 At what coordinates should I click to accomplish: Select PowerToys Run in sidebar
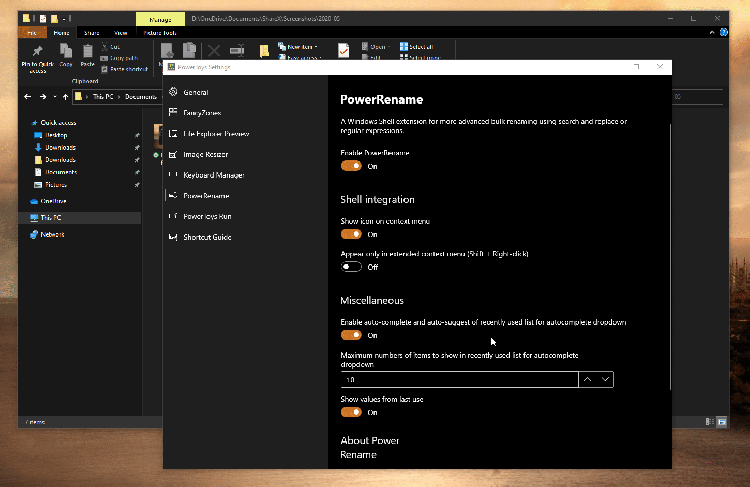[207, 216]
